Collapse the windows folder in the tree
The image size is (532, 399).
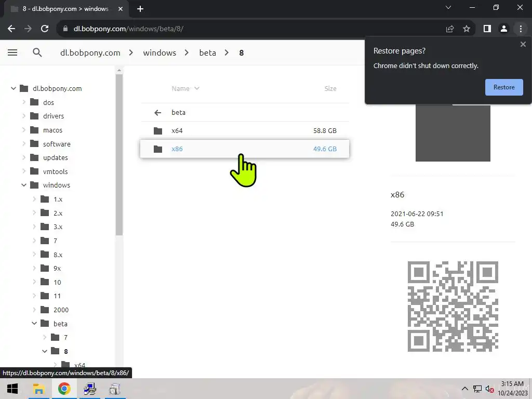(x=24, y=185)
